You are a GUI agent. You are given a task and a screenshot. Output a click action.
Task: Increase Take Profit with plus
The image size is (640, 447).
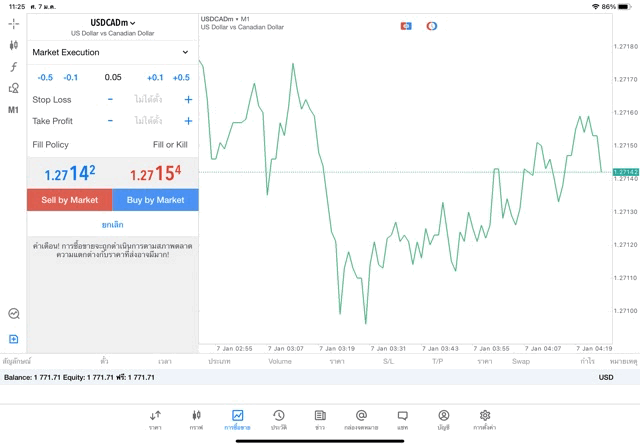(x=188, y=121)
